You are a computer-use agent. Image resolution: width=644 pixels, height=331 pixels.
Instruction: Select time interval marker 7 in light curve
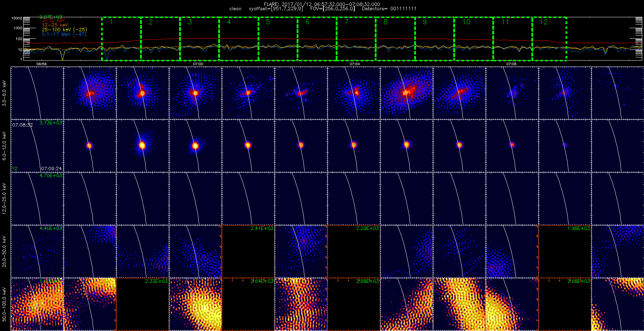click(x=346, y=22)
